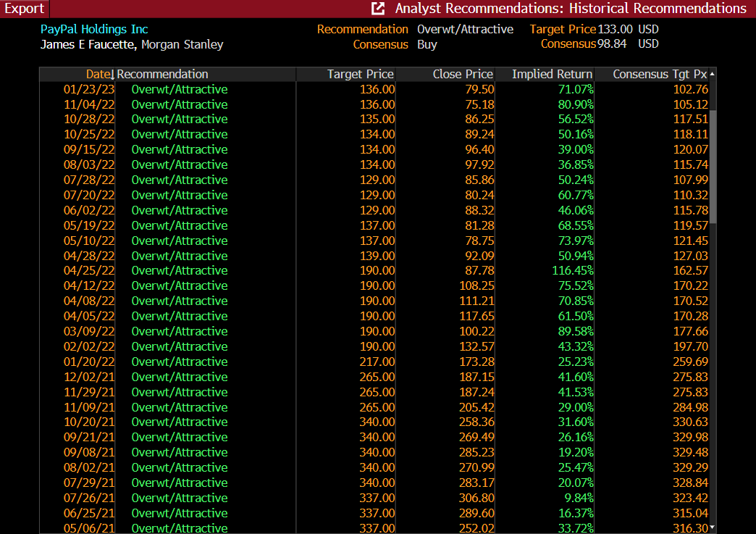Click close price 132.57
756x534 pixels.
pos(476,347)
